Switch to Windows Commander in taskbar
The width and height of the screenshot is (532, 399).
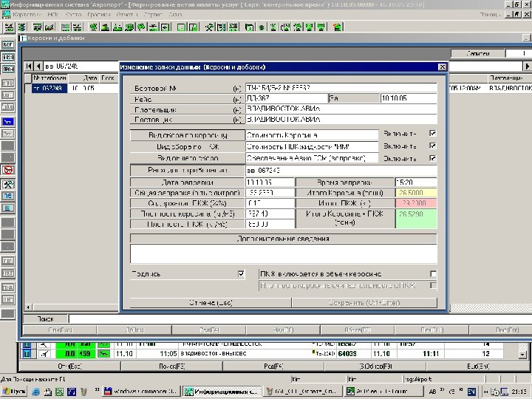click(x=139, y=390)
